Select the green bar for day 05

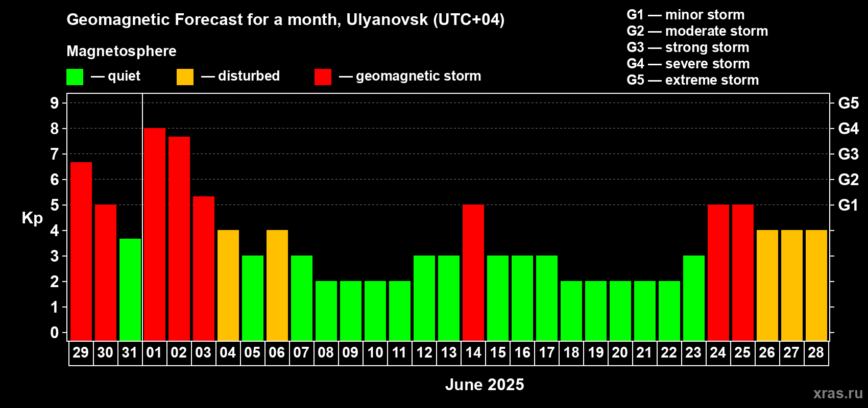coord(253,298)
